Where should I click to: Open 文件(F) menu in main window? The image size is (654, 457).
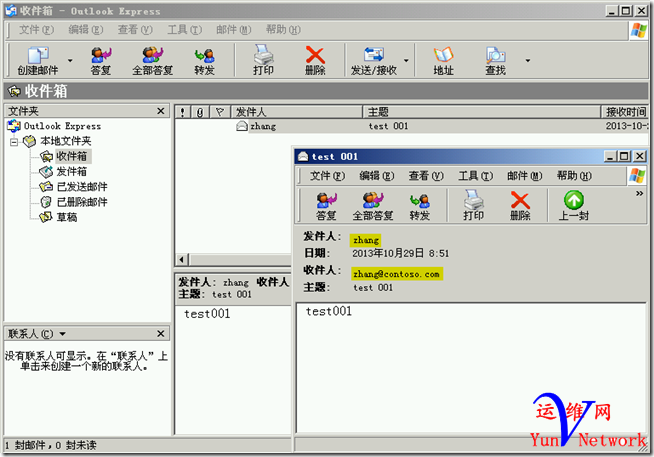pyautogui.click(x=37, y=30)
